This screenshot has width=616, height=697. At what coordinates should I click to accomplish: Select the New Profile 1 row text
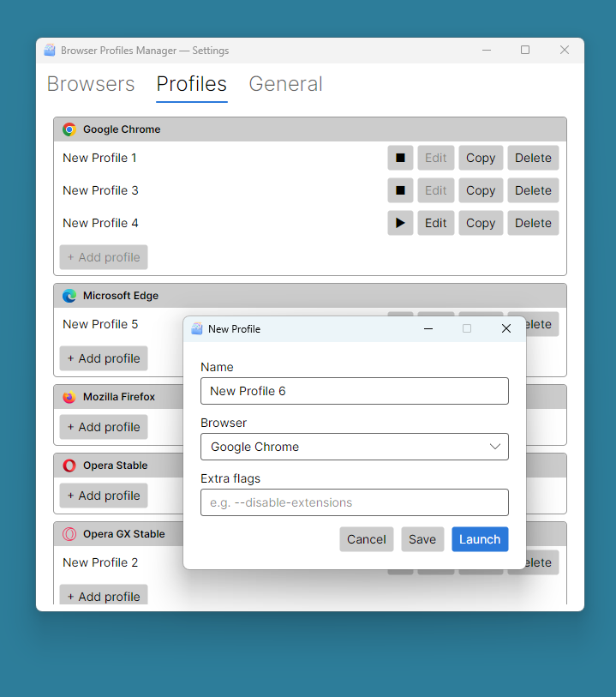[99, 158]
